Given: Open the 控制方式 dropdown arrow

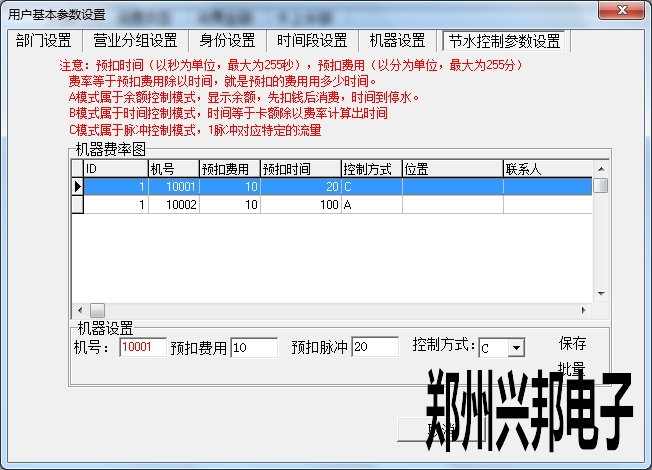Looking at the screenshot, I should point(516,348).
